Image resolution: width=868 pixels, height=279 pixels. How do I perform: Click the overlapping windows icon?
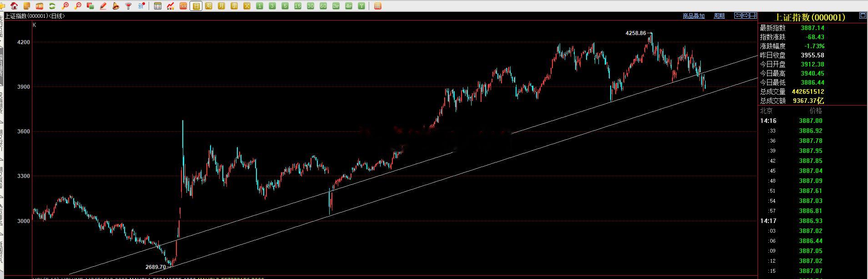point(90,6)
